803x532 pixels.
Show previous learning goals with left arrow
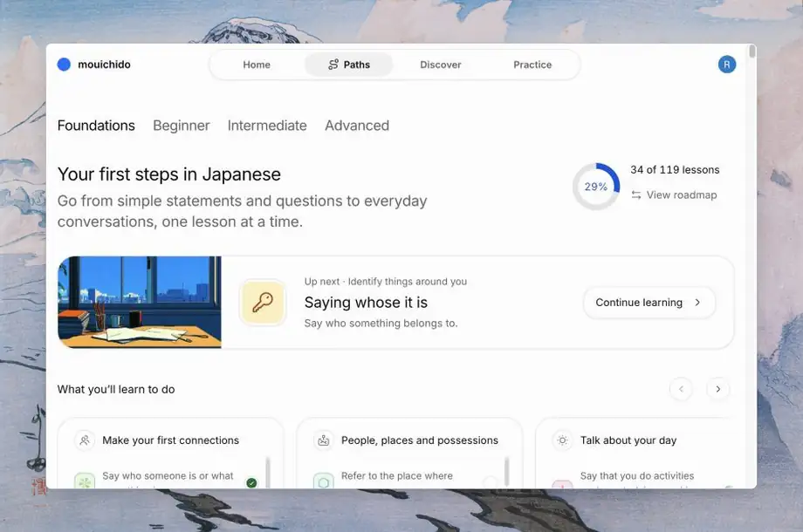coord(681,389)
